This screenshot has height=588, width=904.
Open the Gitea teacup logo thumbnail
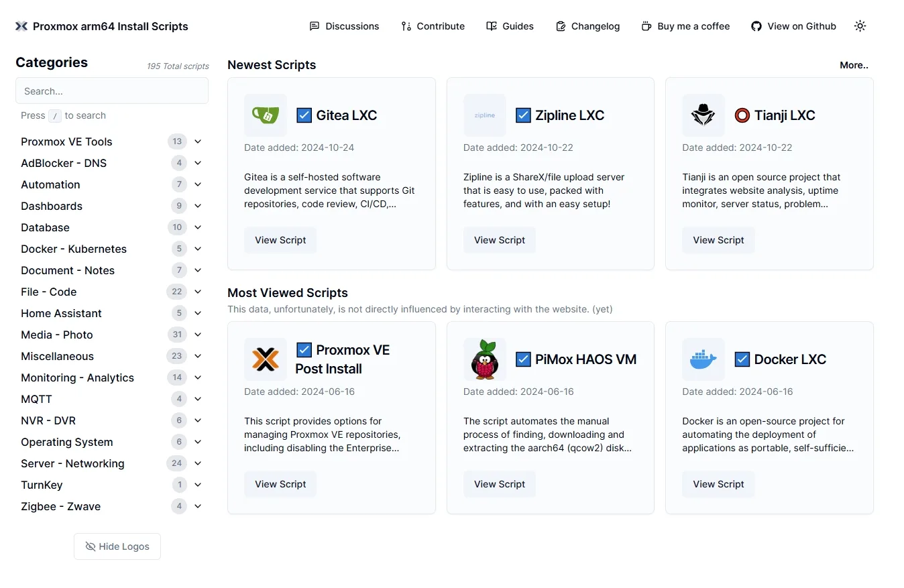tap(266, 115)
